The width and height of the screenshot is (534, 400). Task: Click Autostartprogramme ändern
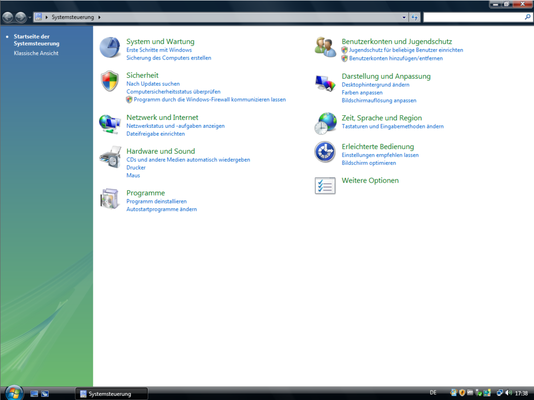[x=161, y=209]
